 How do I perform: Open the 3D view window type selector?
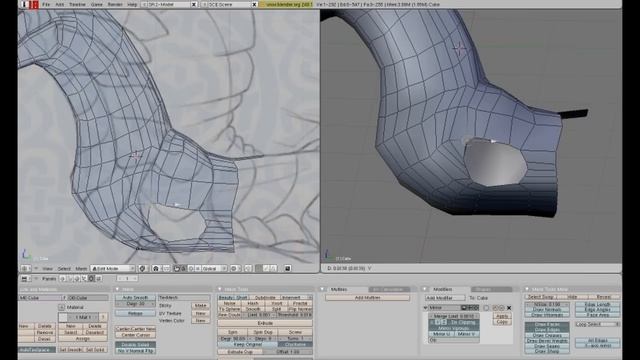point(25,268)
